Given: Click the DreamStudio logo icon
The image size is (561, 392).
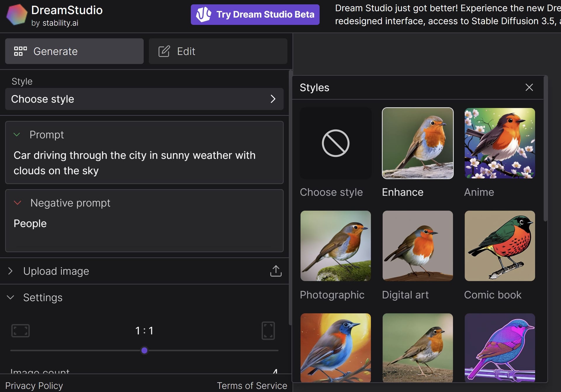Looking at the screenshot, I should tap(17, 15).
